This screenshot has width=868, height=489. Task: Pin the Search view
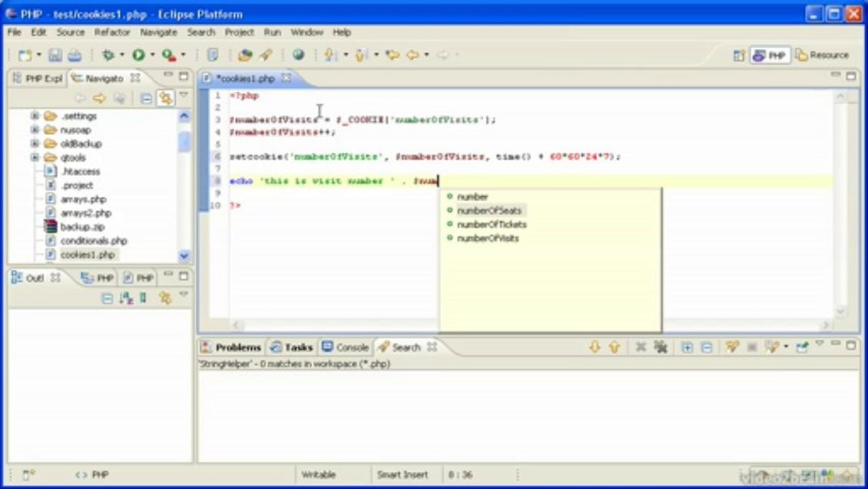pos(802,347)
